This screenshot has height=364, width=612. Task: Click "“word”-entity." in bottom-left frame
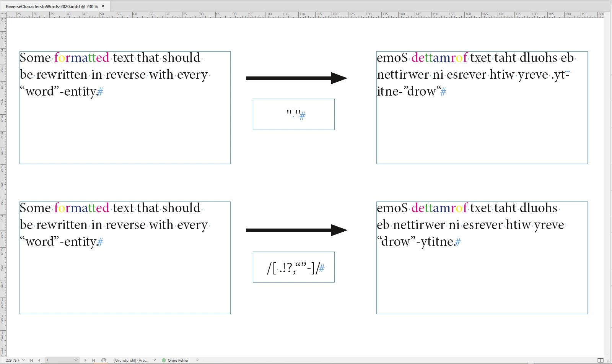pyautogui.click(x=59, y=242)
